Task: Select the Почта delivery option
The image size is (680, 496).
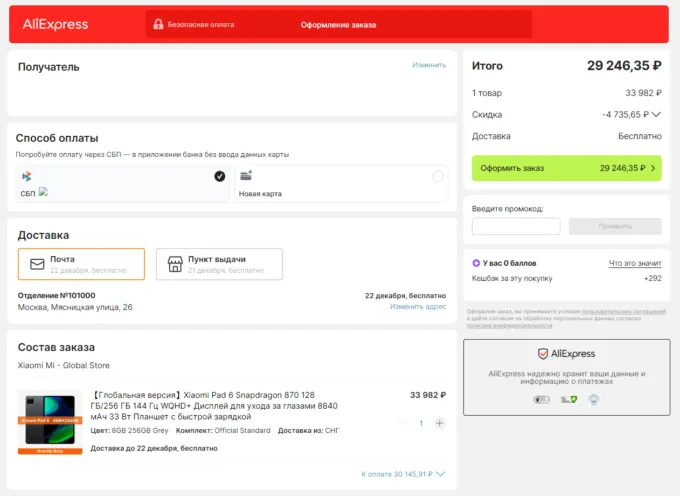Action: pos(81,264)
